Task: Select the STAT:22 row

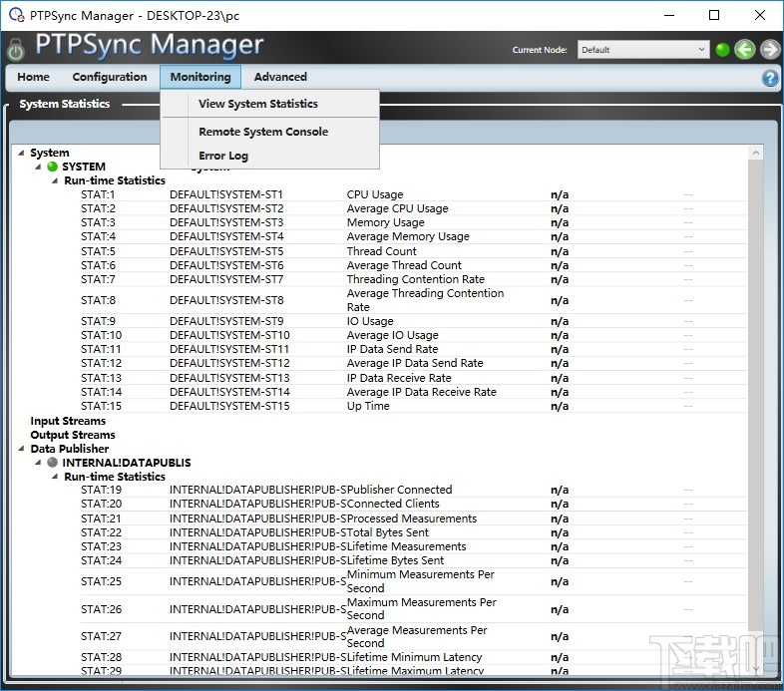Action: pos(414,532)
